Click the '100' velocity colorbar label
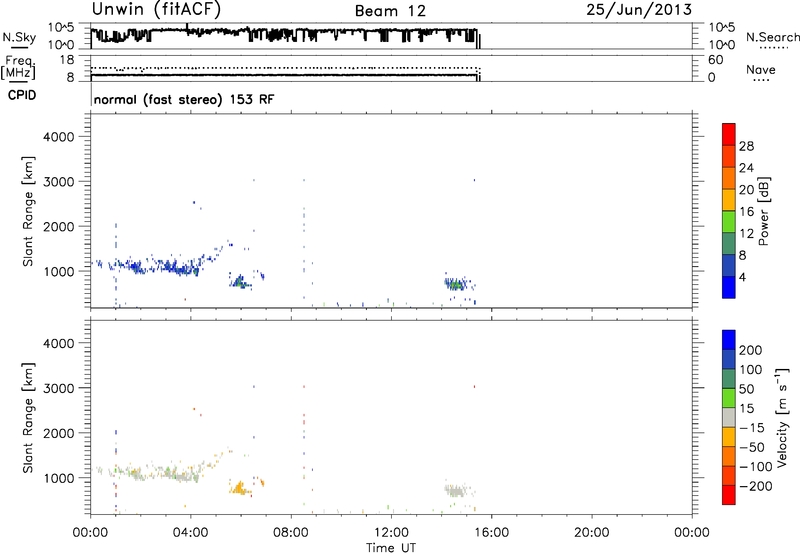The image size is (800, 554). tap(751, 370)
